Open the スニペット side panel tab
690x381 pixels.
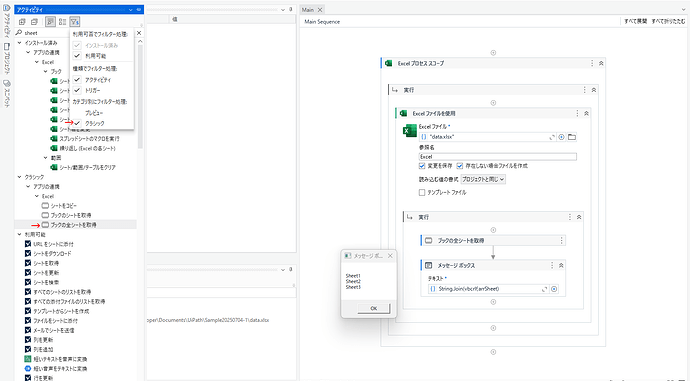(7, 92)
